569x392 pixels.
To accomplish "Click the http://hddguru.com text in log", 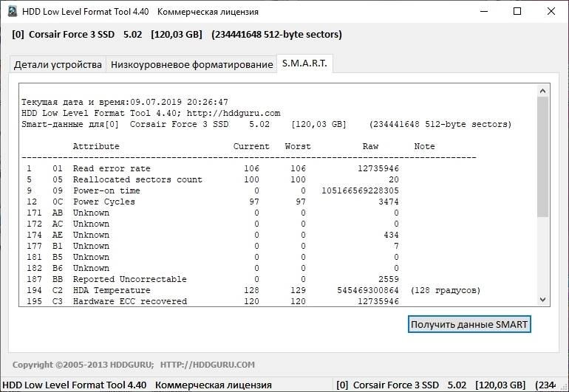I will point(234,113).
